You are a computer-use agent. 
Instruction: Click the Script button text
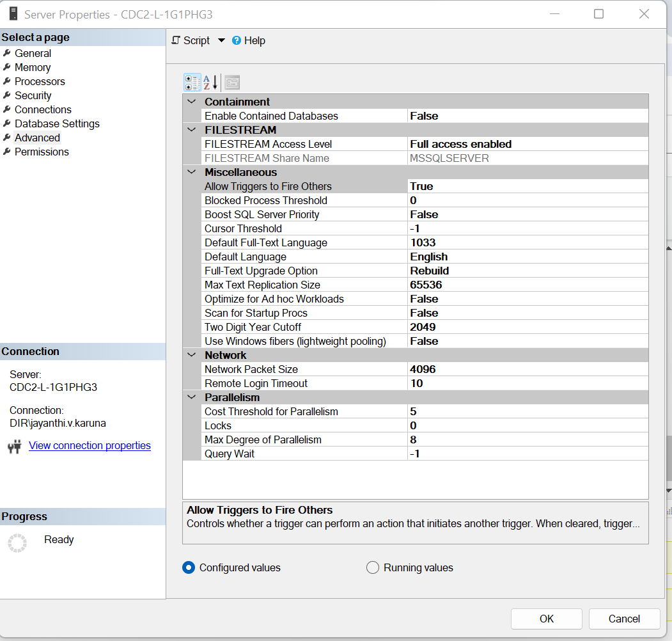[196, 40]
